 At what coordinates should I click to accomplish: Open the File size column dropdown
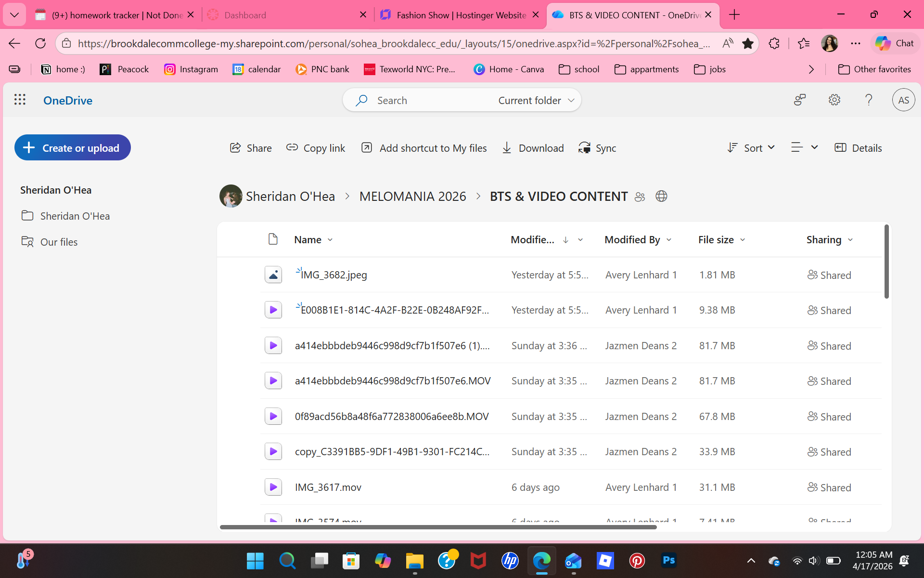pos(742,240)
